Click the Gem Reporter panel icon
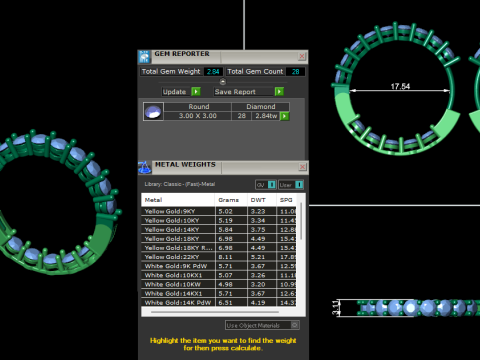This screenshot has width=480, height=360. click(x=144, y=57)
